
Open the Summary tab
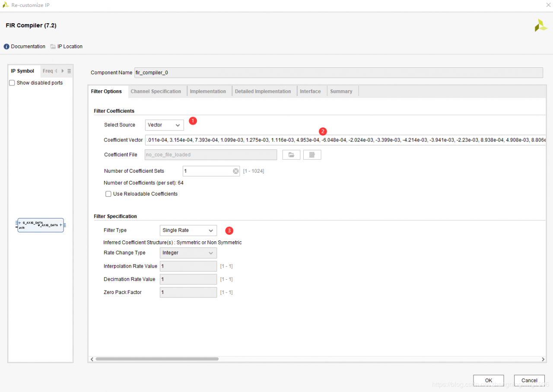(x=341, y=92)
